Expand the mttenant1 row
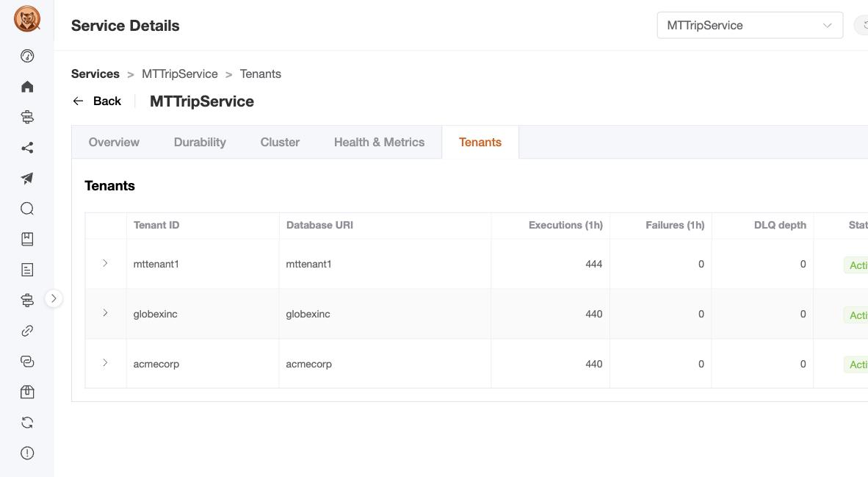The height and width of the screenshot is (477, 868). (x=105, y=263)
